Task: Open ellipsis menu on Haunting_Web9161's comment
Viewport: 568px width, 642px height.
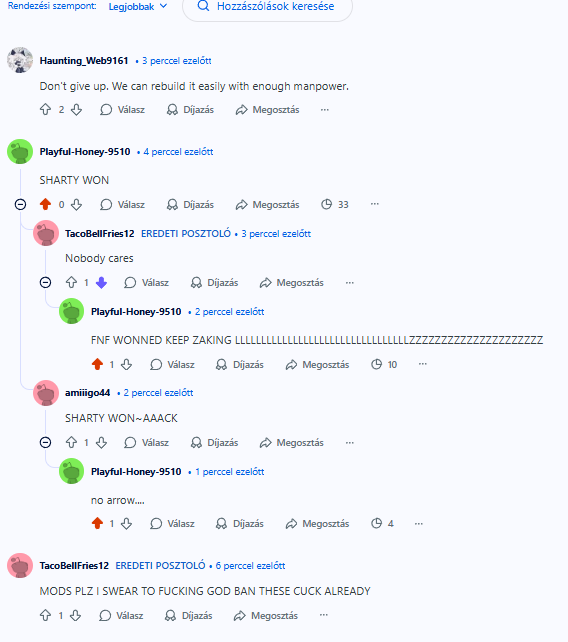Action: point(325,110)
